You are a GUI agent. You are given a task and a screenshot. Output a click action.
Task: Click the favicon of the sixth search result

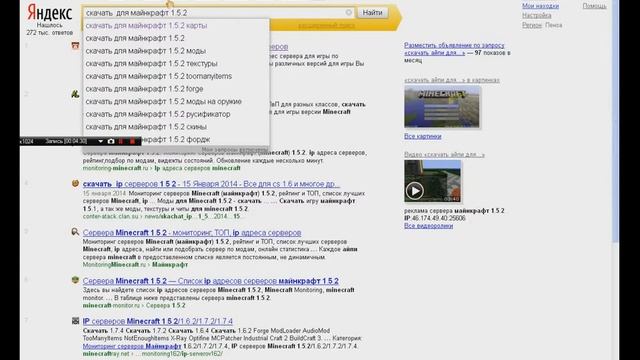click(75, 280)
